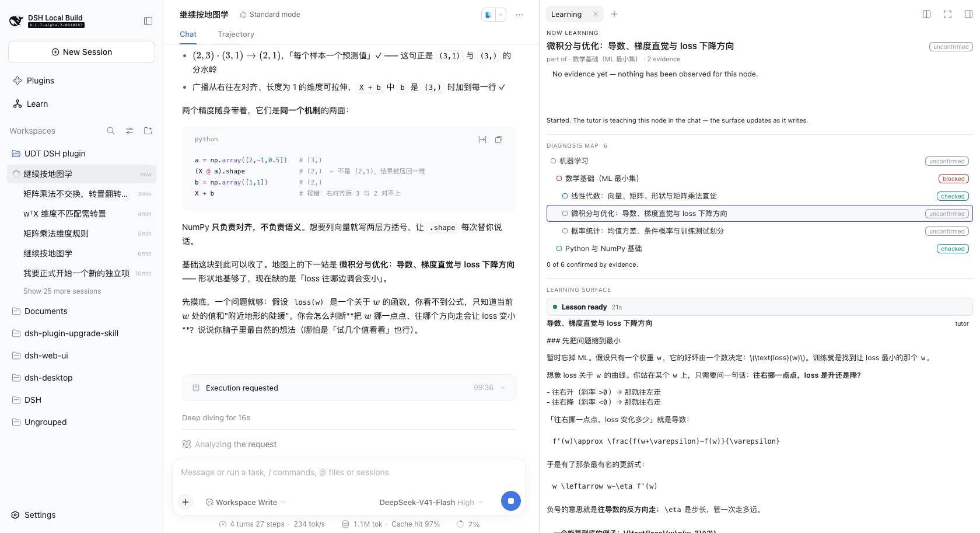Open the more options ellipsis menu
Screen dimensions: 980x533
[x=519, y=15]
